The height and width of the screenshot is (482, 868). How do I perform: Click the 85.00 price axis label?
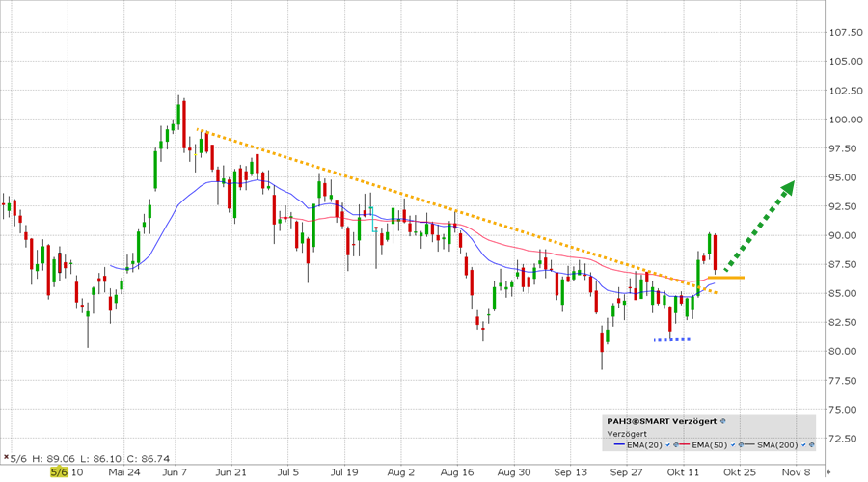click(845, 293)
